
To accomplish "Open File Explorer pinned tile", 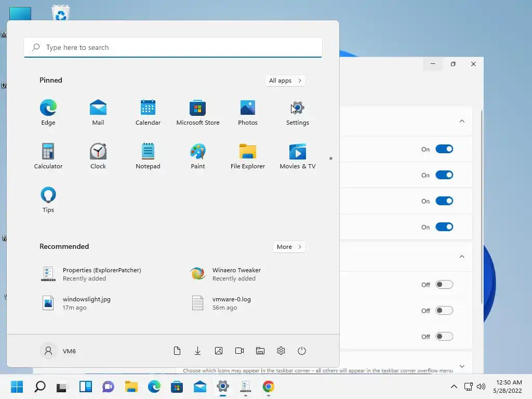I will (x=248, y=156).
